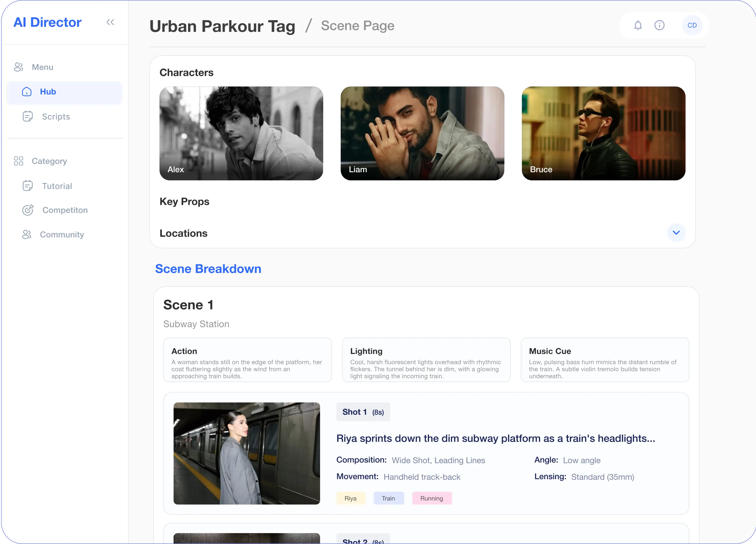Click the 'Low angle' value

[582, 460]
